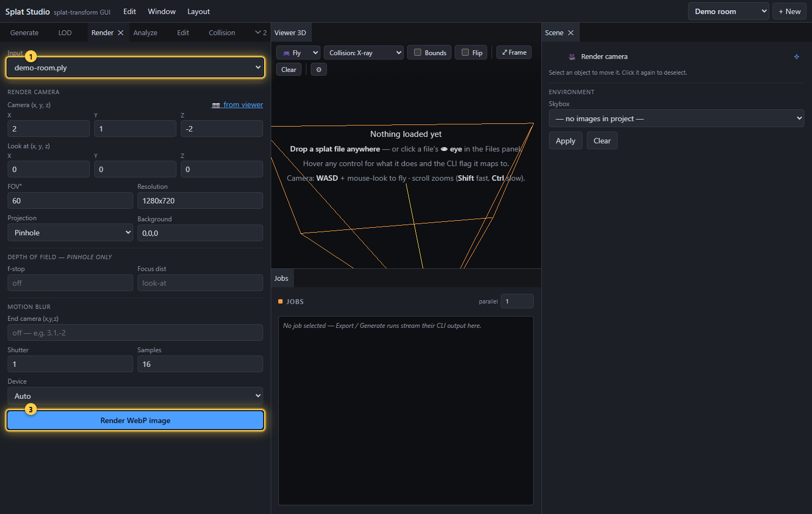
Task: Open the Edit menu
Action: (129, 11)
